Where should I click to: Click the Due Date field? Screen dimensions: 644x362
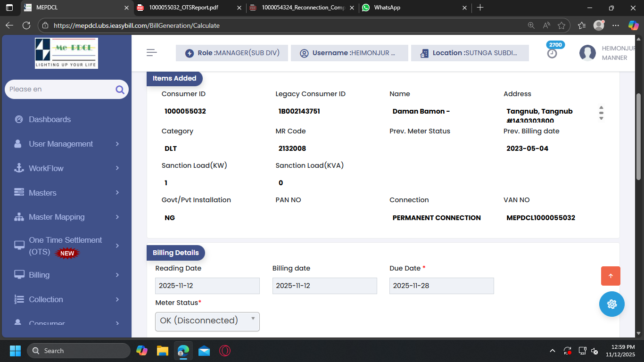click(442, 286)
